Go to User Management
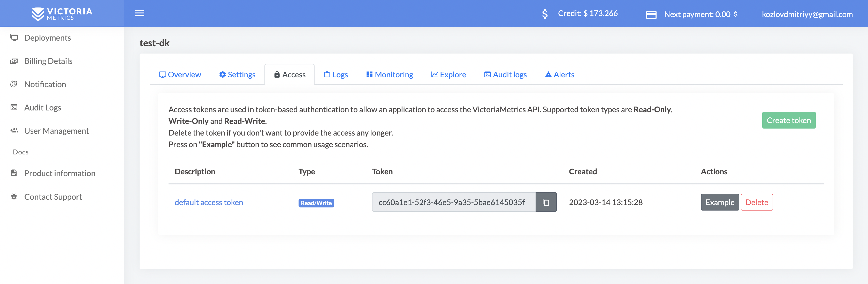 pos(57,131)
